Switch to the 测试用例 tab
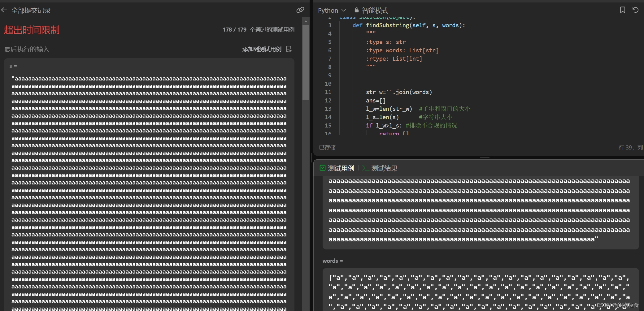The image size is (644, 311). (337, 168)
